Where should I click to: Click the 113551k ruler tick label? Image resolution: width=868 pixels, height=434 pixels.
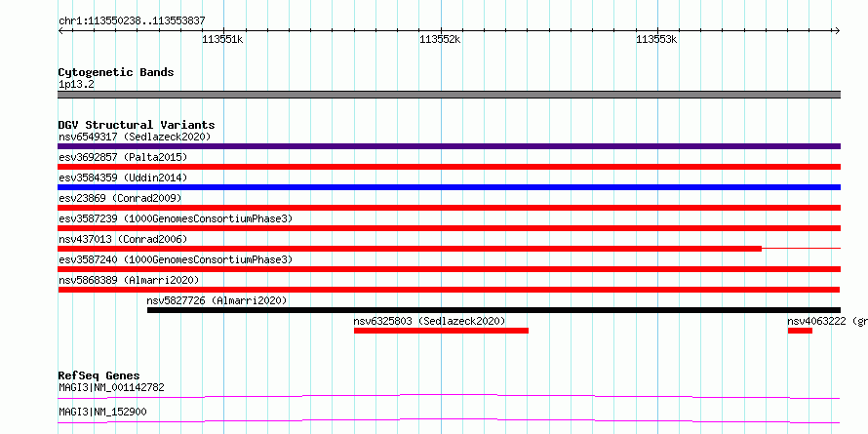click(222, 39)
